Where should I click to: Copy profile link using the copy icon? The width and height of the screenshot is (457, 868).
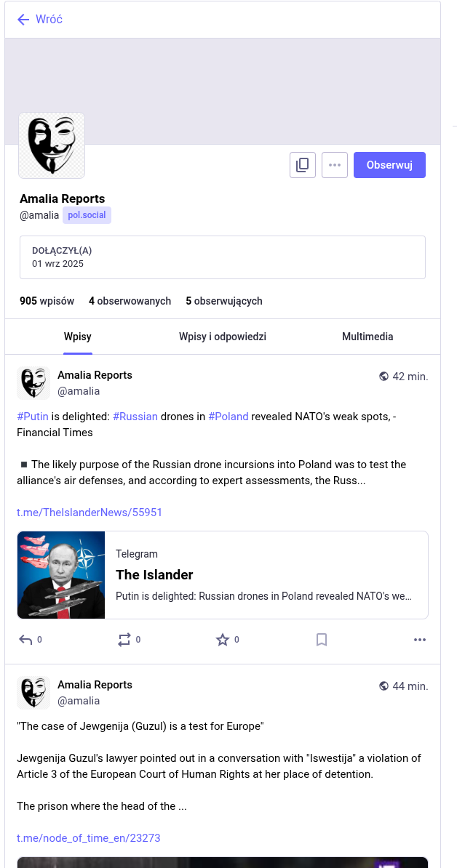click(302, 165)
